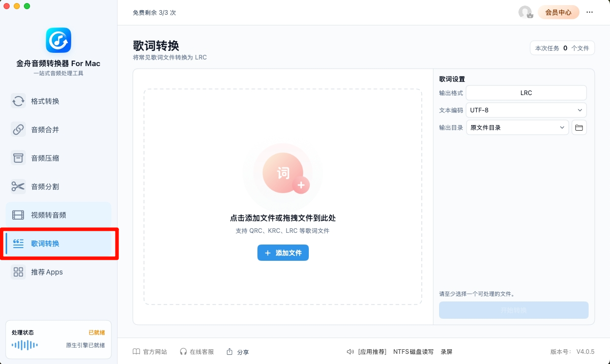Click the dashed file drop area
Screen dimensions: 610x364
tap(283, 197)
